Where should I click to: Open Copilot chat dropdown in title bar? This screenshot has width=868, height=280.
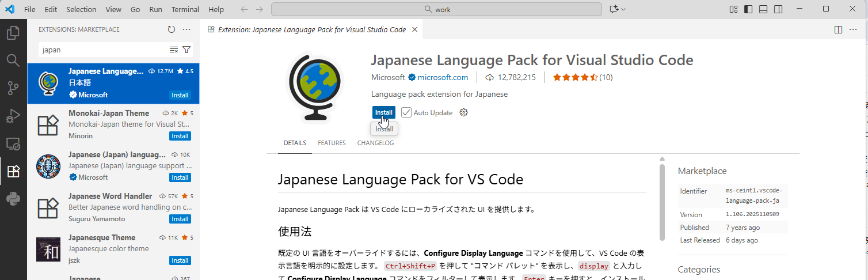tap(617, 9)
